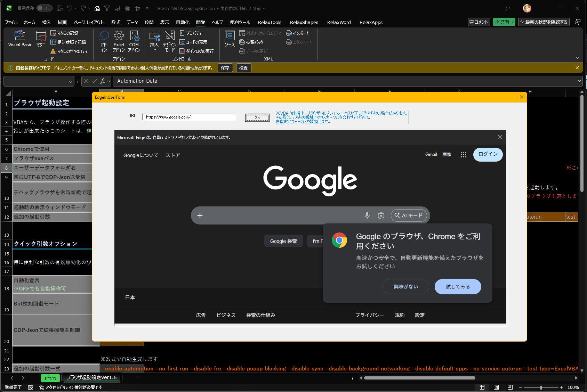Click the zoom slider handle in status bar
The image size is (587, 392).
click(541, 387)
